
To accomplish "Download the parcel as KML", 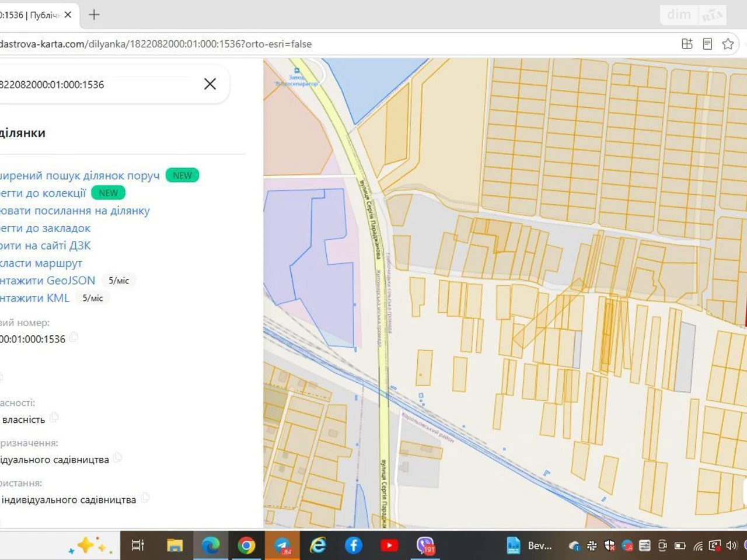I will (x=34, y=298).
